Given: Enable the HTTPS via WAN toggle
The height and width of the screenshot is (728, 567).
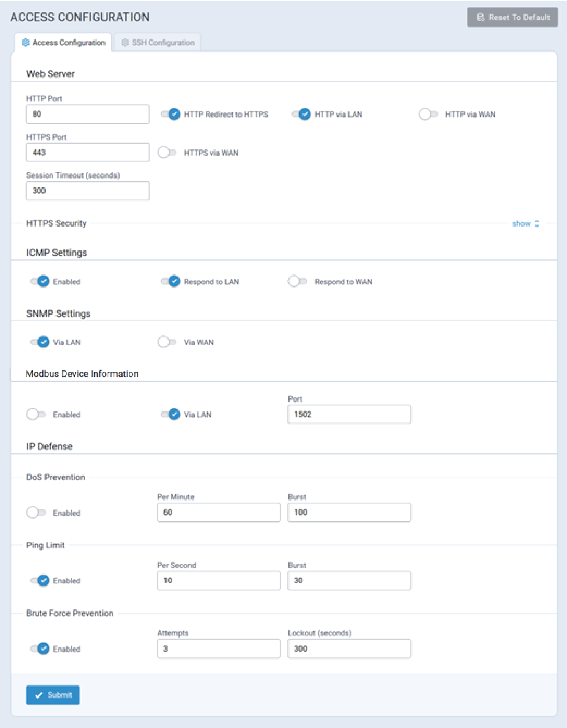Looking at the screenshot, I should (x=167, y=153).
